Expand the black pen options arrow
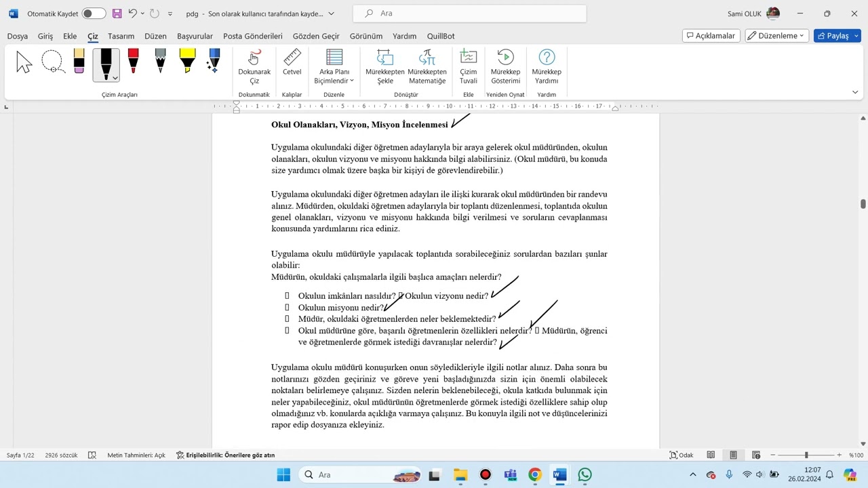 point(115,78)
